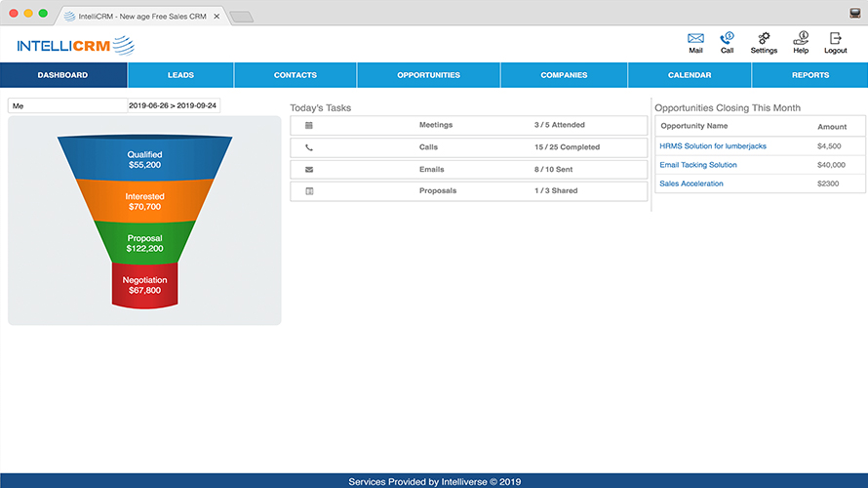Image resolution: width=868 pixels, height=488 pixels.
Task: Click the IntelliCRM logo
Action: [76, 46]
